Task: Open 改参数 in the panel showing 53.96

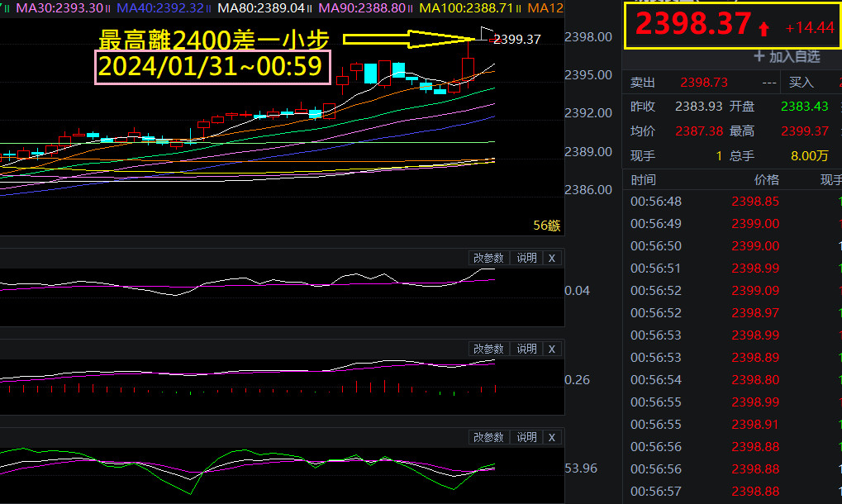Action: tap(488, 437)
